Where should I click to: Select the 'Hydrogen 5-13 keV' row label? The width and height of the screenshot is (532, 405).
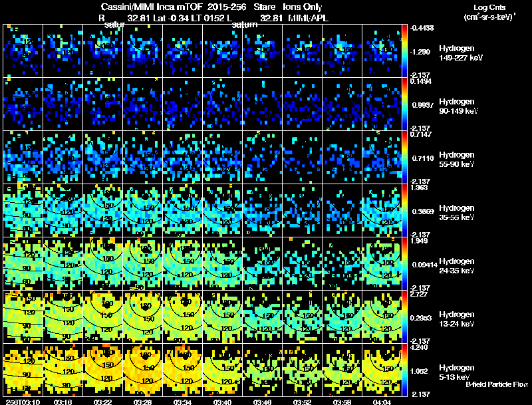point(457,372)
